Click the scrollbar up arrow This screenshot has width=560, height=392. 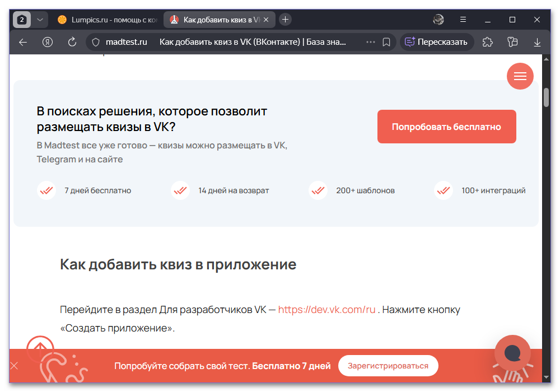pos(546,59)
